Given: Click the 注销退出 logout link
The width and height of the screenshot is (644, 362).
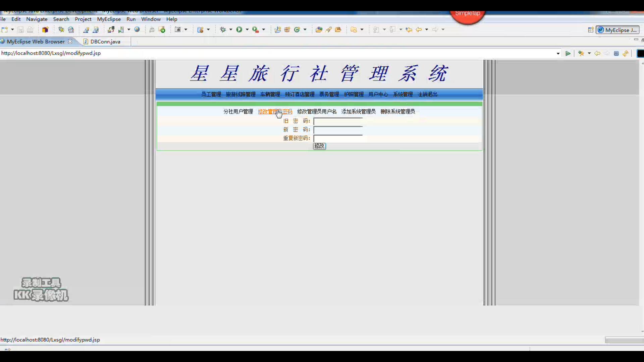Looking at the screenshot, I should (x=428, y=95).
